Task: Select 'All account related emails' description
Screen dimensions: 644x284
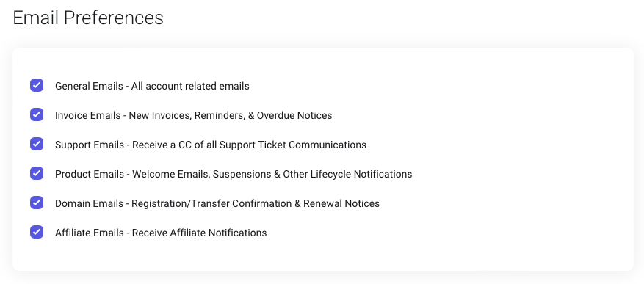Action: tap(190, 86)
